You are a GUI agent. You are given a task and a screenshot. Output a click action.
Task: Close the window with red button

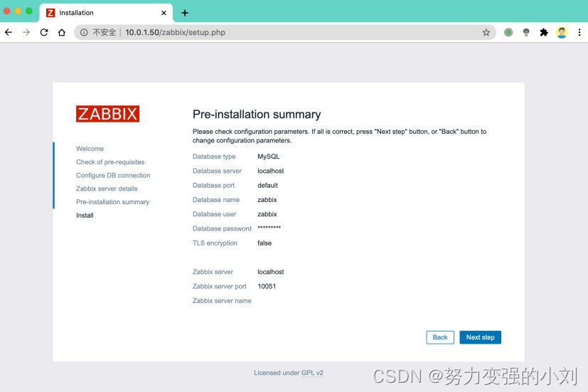[6, 11]
